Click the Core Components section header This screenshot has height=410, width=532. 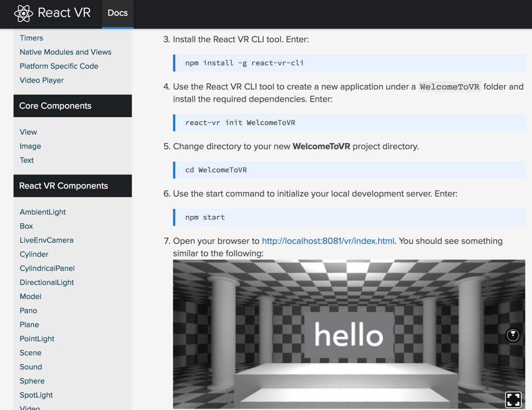(x=73, y=106)
